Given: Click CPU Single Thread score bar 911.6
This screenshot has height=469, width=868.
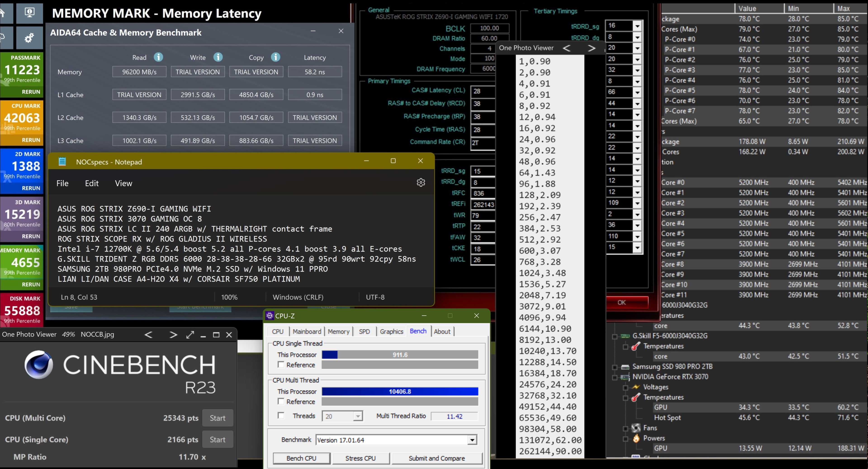Looking at the screenshot, I should [x=400, y=355].
